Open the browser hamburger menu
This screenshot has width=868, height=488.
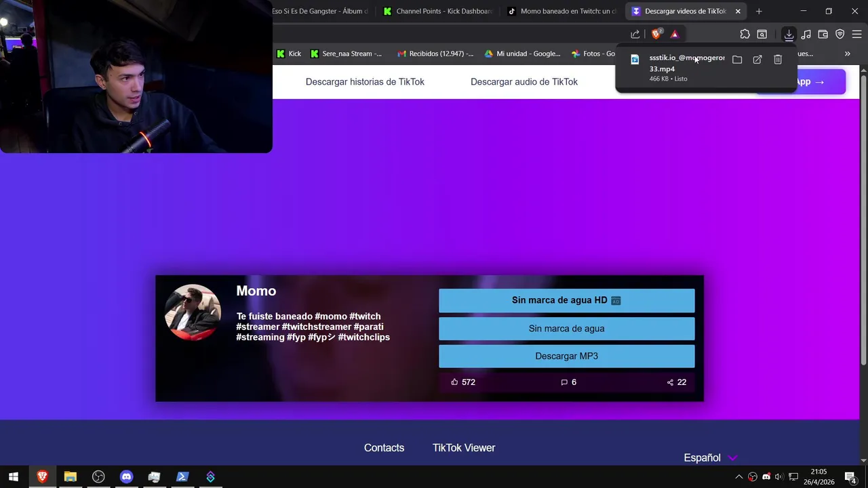point(856,34)
